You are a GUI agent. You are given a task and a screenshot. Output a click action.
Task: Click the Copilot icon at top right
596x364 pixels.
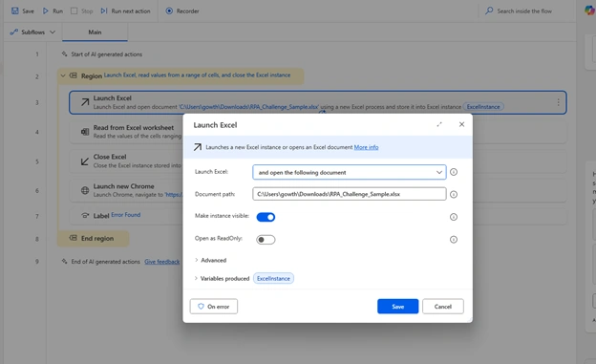589,11
